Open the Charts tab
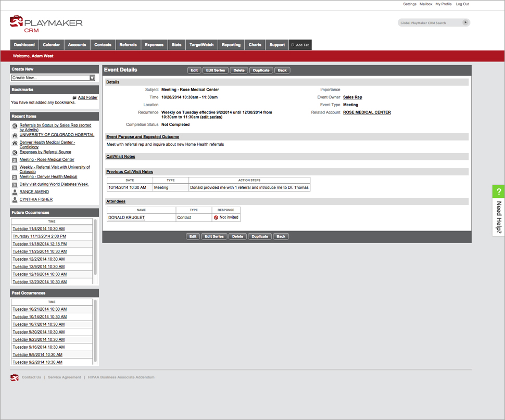505x420 pixels. point(255,45)
